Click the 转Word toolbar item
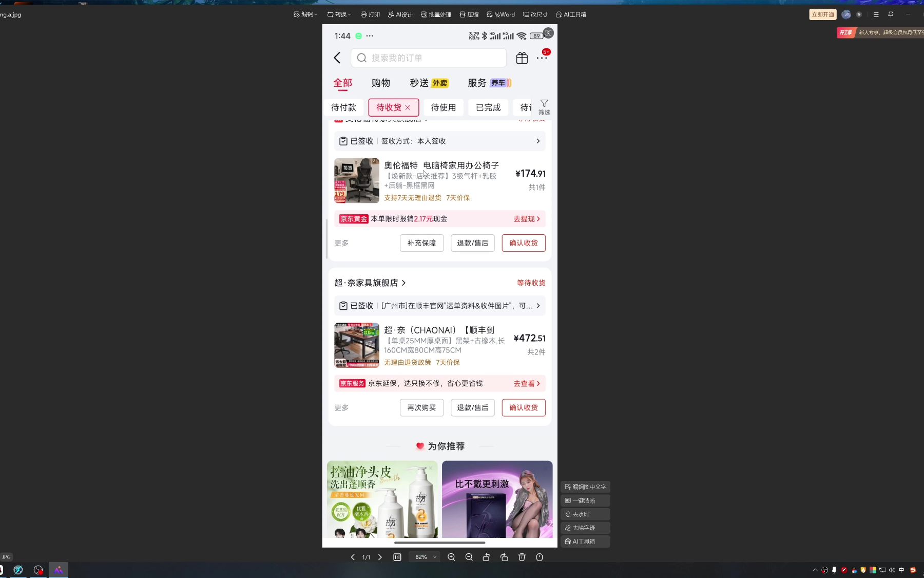This screenshot has height=578, width=924. [500, 14]
